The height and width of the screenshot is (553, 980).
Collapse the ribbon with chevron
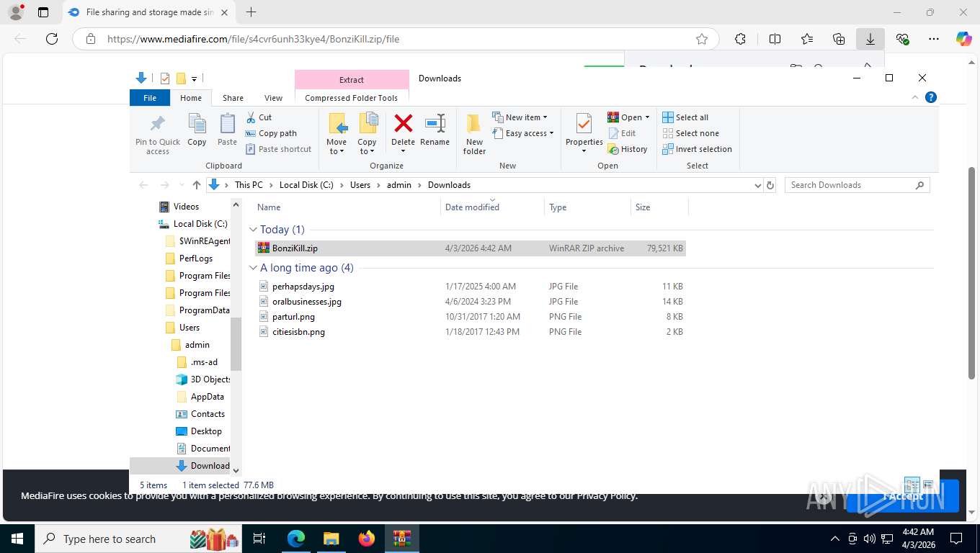click(915, 97)
